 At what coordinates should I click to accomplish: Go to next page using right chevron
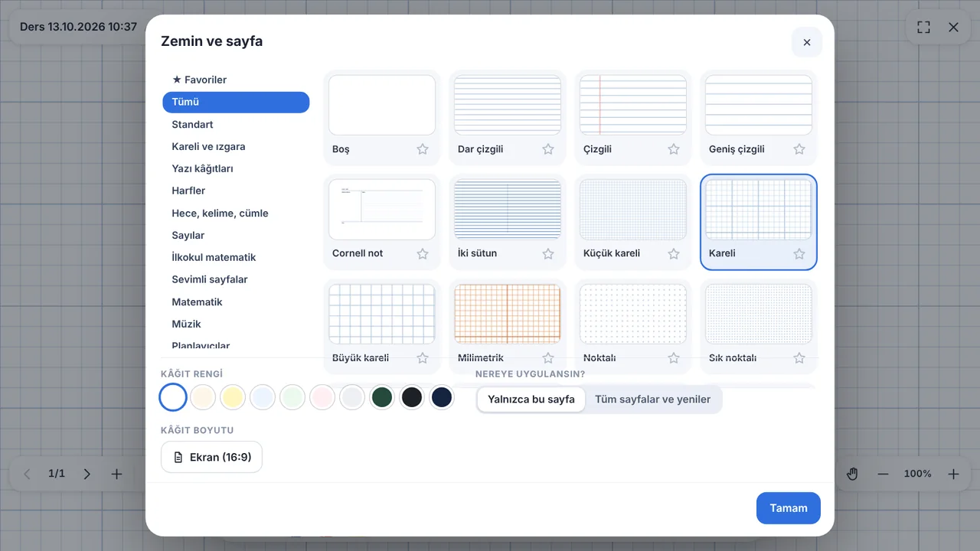click(87, 474)
